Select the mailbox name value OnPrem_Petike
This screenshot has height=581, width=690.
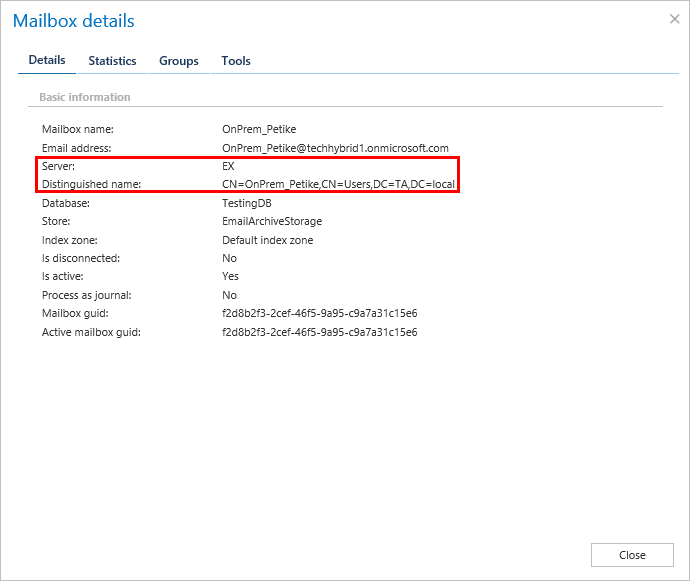[259, 129]
